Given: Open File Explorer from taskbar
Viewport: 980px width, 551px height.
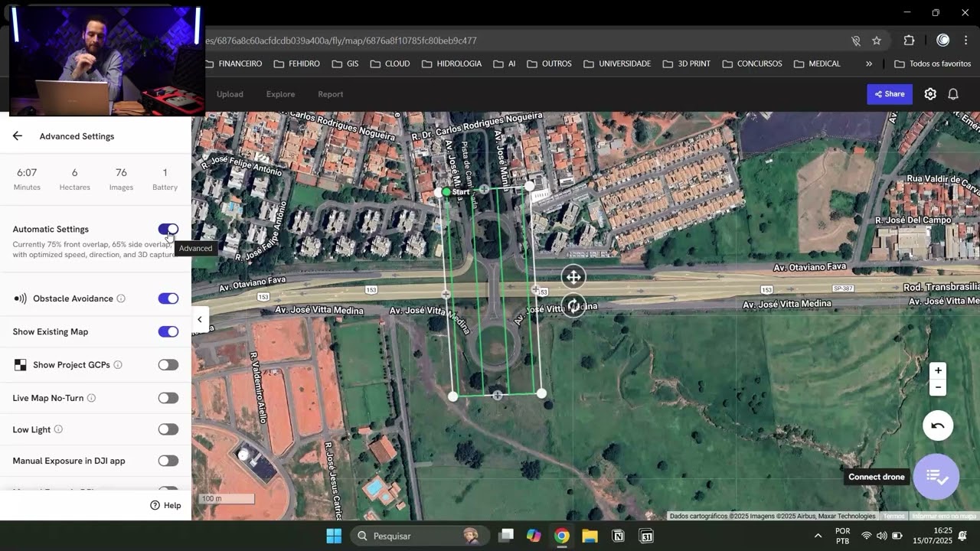Looking at the screenshot, I should 590,536.
